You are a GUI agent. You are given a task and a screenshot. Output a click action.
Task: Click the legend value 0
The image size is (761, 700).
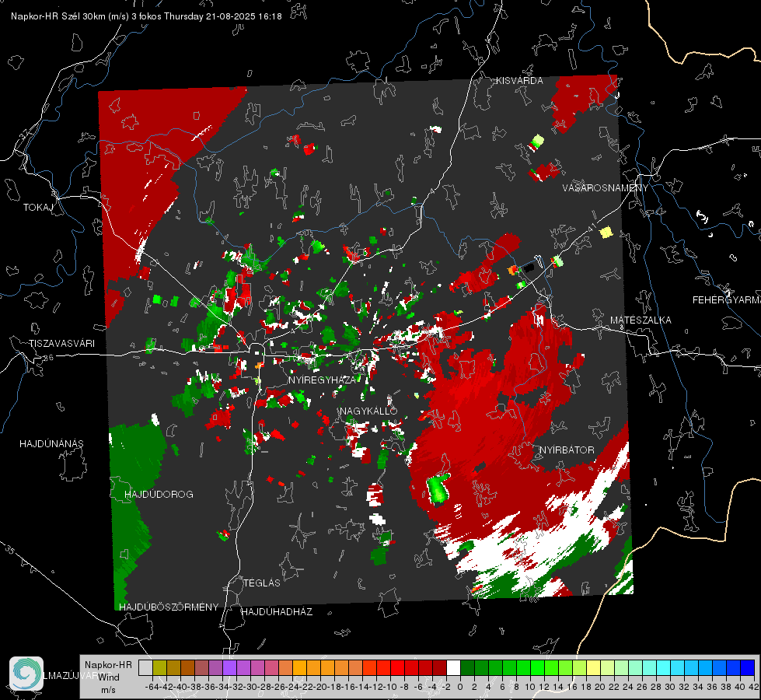[x=460, y=687]
